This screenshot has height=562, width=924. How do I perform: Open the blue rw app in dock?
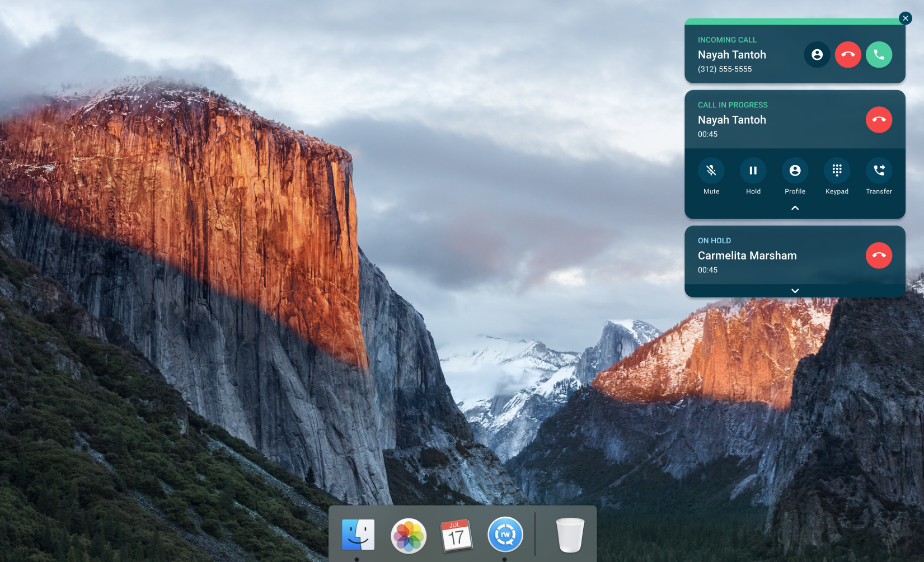click(505, 535)
